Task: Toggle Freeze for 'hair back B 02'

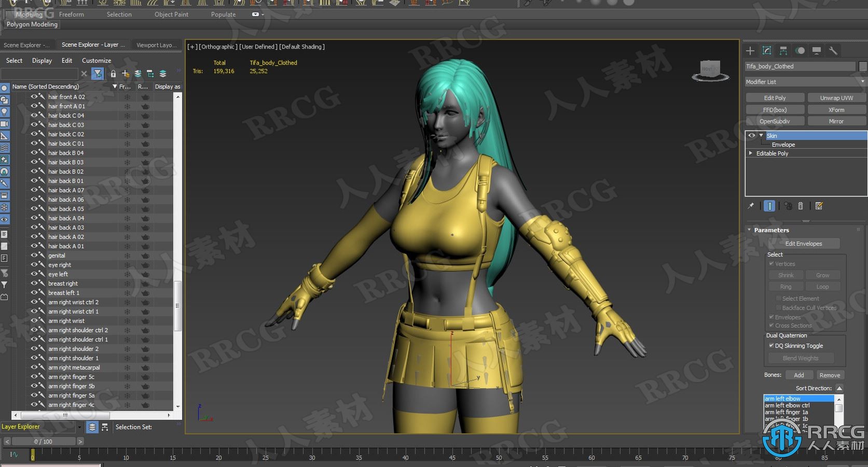Action: 127,171
